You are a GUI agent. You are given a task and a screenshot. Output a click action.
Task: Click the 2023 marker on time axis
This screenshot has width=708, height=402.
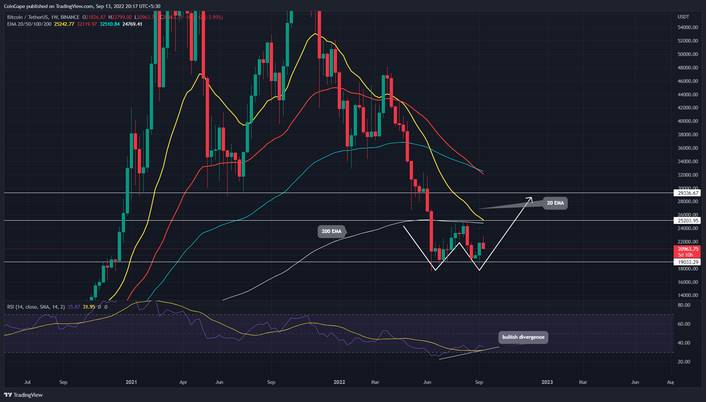tap(546, 381)
